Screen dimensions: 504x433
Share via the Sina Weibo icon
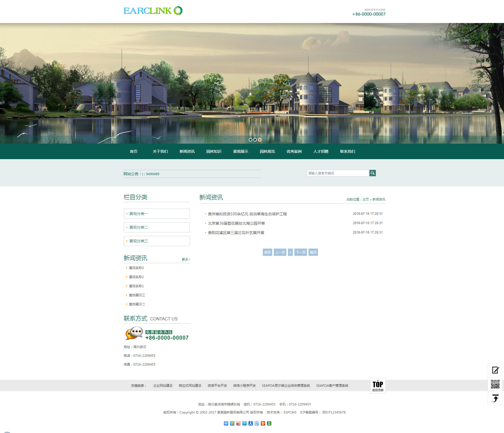click(x=238, y=423)
